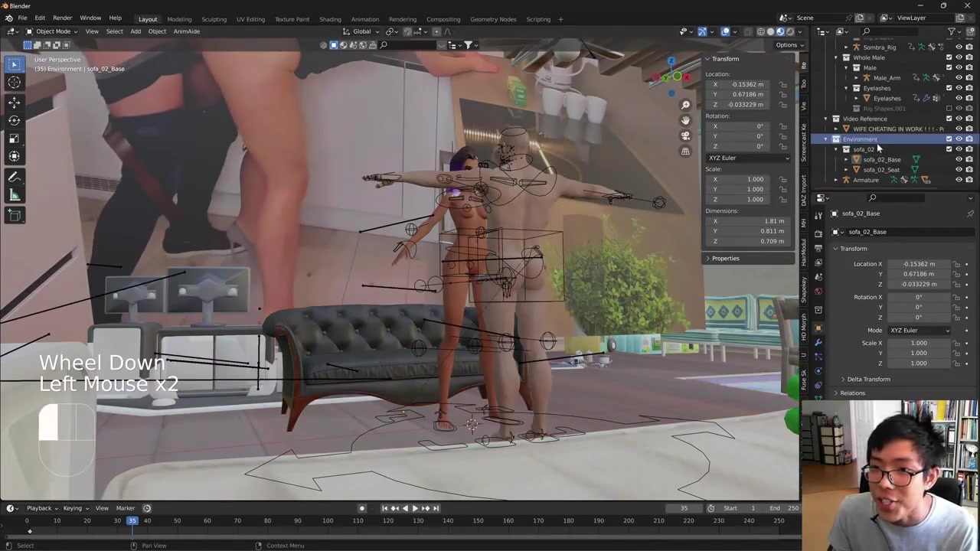
Task: Click frame 100 on the timeline ruler
Action: [327, 521]
